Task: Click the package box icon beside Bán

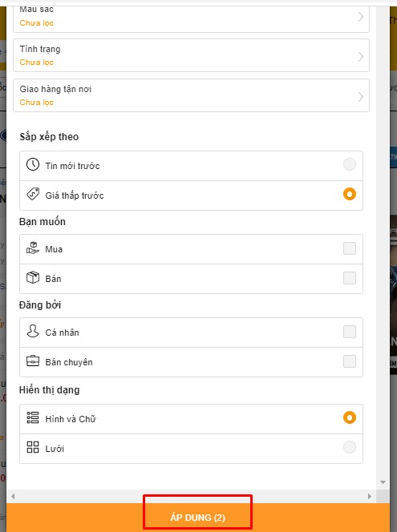Action: (33, 277)
